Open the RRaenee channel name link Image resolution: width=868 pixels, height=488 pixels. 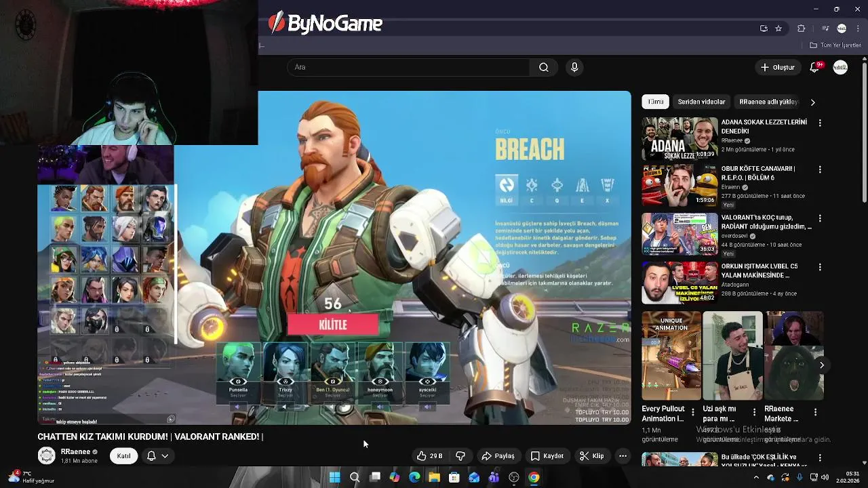pyautogui.click(x=75, y=451)
